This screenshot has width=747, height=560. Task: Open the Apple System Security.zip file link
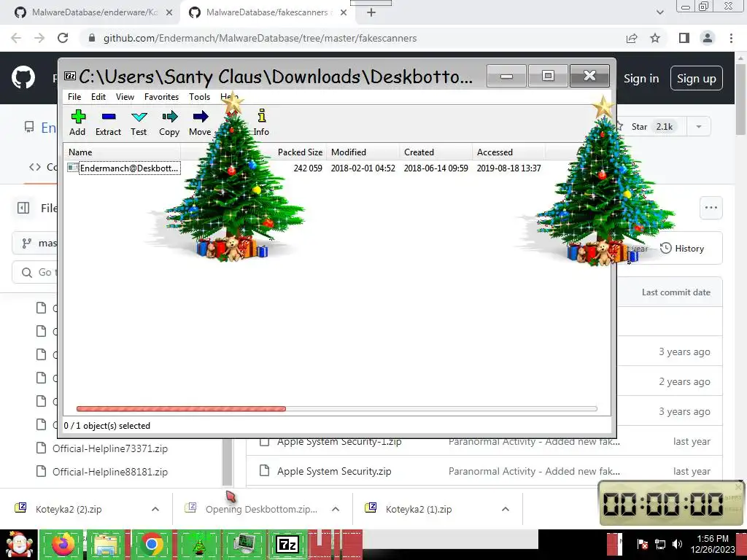tap(334, 472)
